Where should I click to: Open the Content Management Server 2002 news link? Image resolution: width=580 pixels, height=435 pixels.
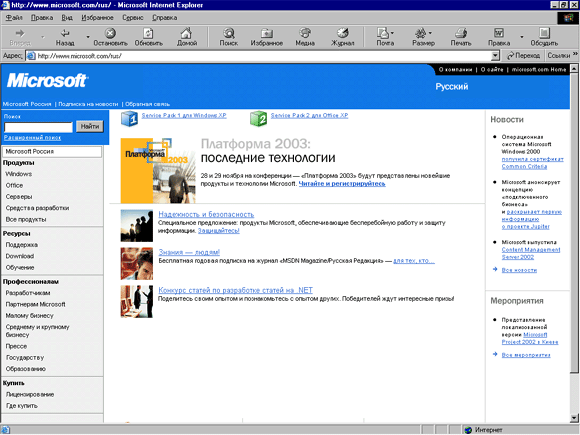tap(531, 253)
